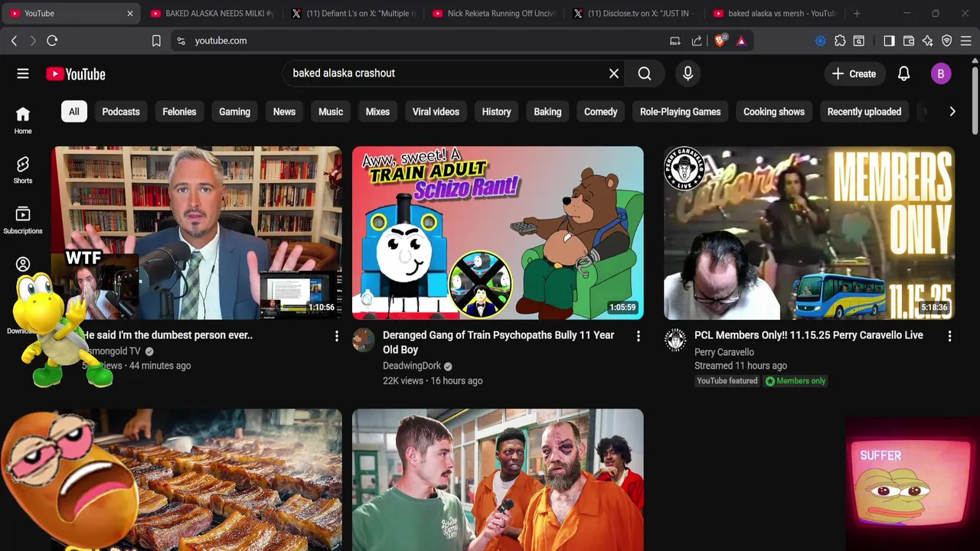
Task: Select the Baking chip
Action: tap(547, 112)
